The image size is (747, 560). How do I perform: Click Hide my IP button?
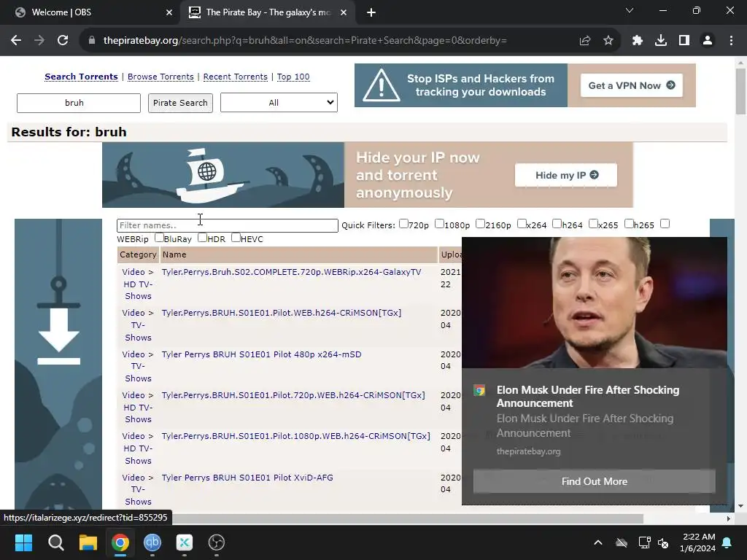point(566,175)
